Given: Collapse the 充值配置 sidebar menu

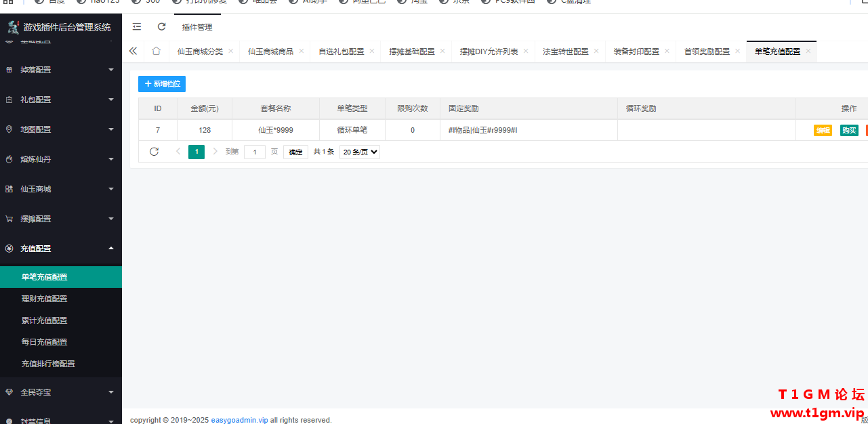Looking at the screenshot, I should point(111,248).
